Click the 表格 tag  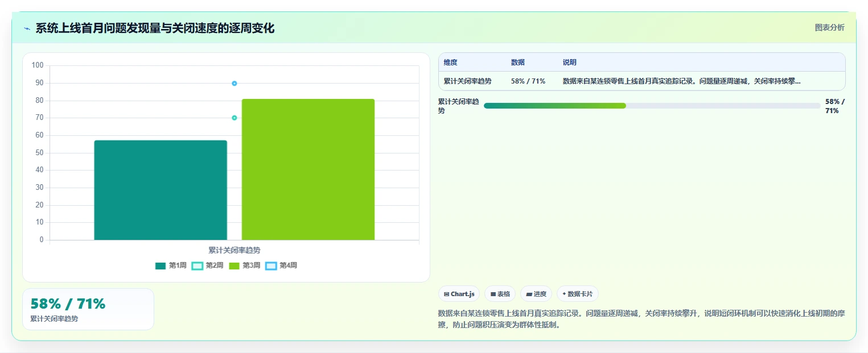tap(500, 294)
